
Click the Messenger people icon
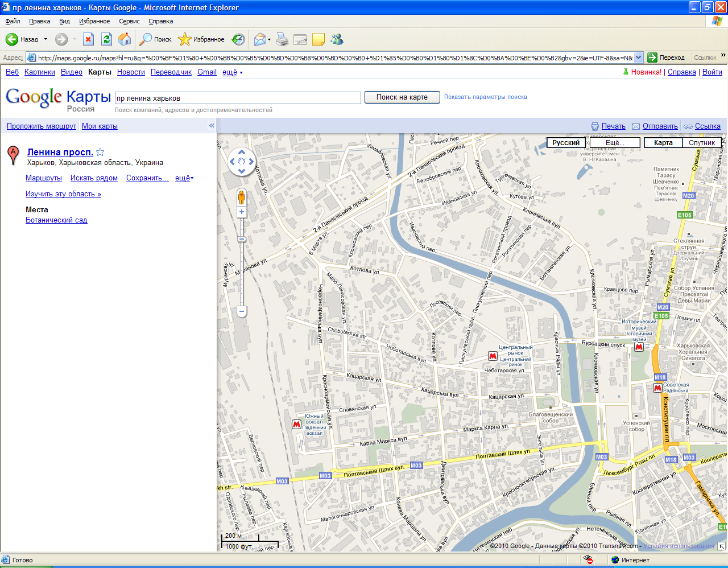point(337,39)
